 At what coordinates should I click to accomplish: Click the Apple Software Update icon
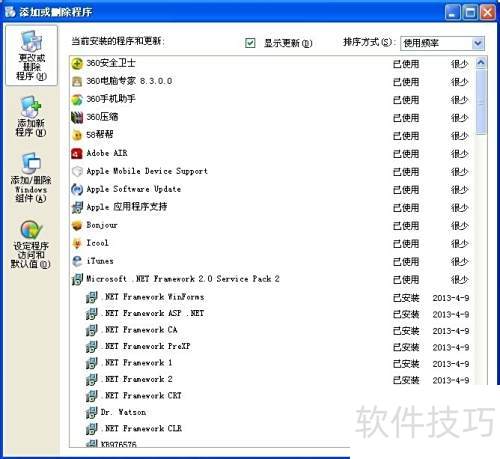click(77, 189)
